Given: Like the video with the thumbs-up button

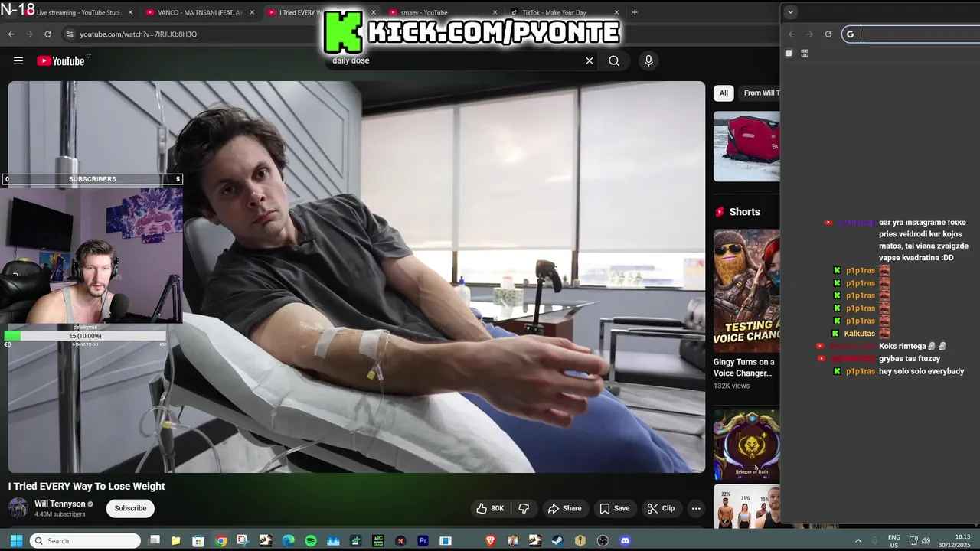Looking at the screenshot, I should pyautogui.click(x=490, y=508).
